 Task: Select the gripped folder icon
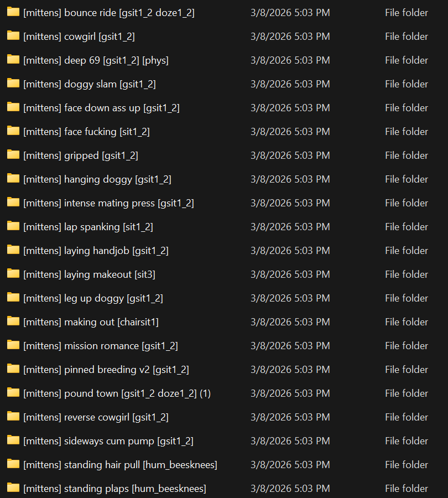[x=13, y=155]
